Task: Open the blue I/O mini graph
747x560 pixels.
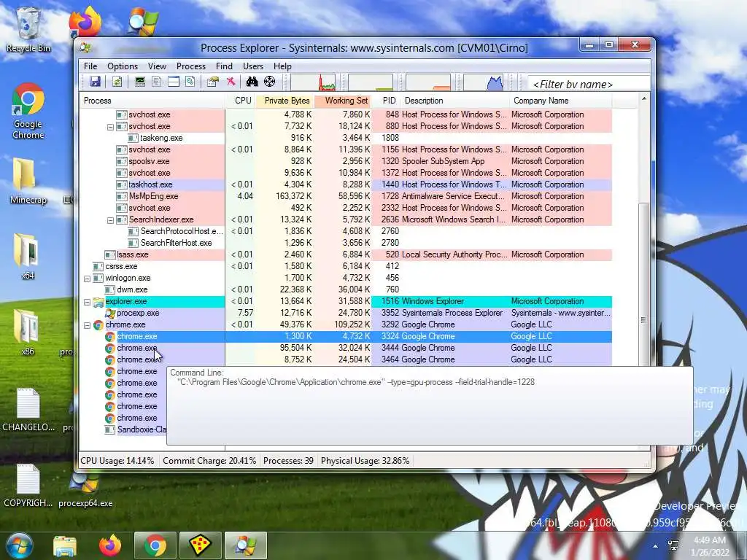Action: [x=484, y=82]
